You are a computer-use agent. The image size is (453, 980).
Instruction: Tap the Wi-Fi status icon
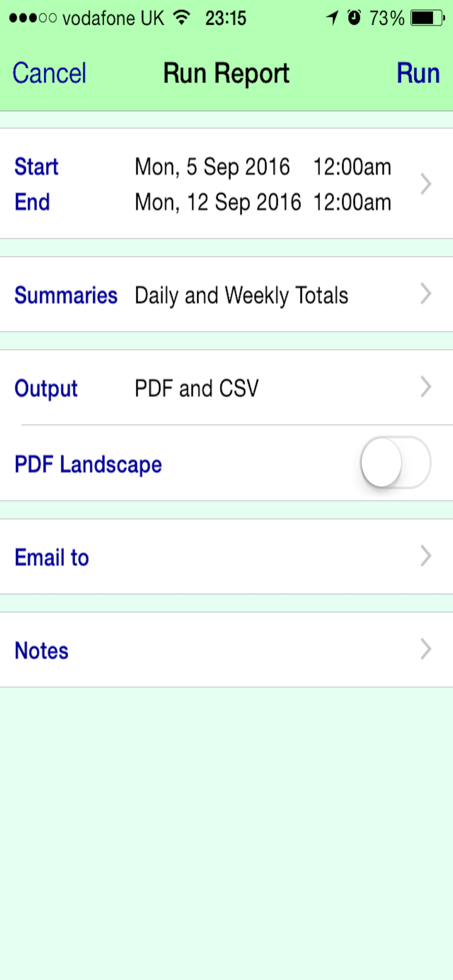click(182, 18)
